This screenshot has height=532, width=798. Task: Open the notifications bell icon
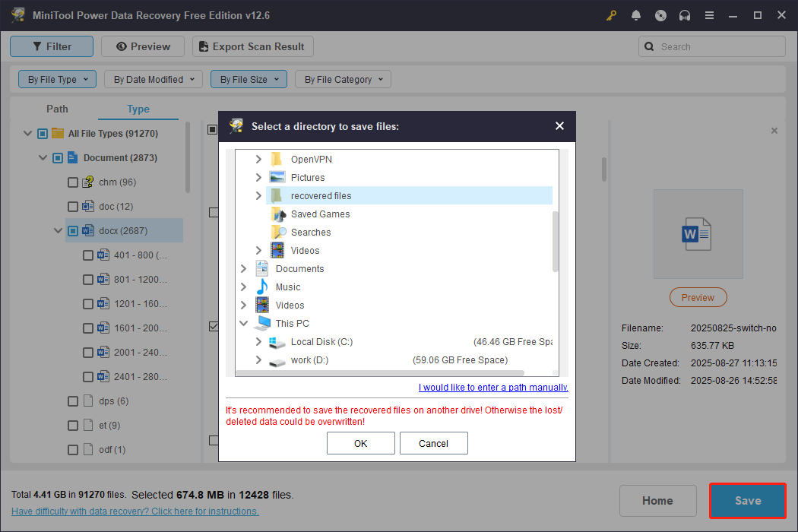(635, 14)
